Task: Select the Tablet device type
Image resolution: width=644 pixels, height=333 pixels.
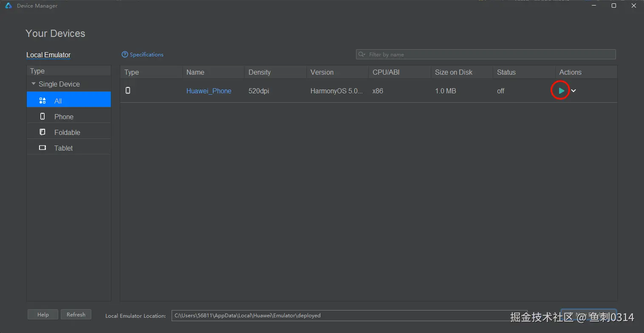Action: [x=69, y=148]
